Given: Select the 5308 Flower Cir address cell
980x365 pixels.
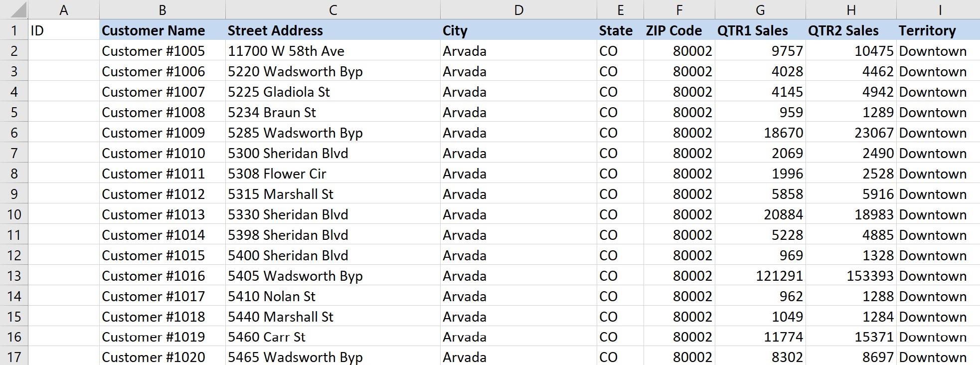Looking at the screenshot, I should click(x=332, y=174).
